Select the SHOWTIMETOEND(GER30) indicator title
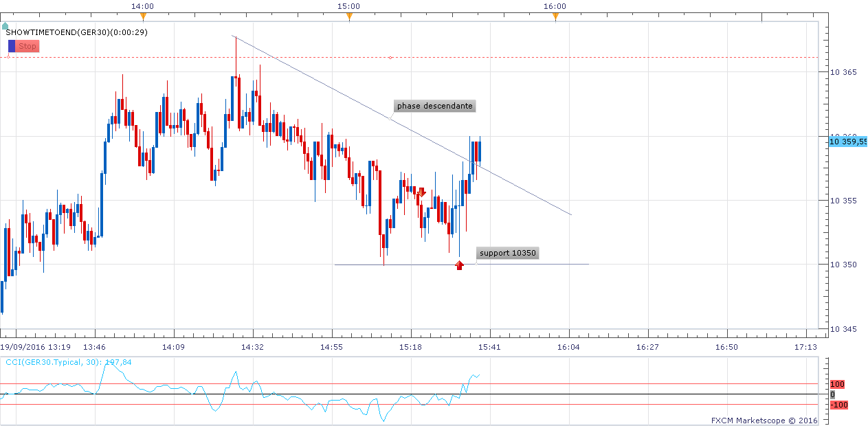The width and height of the screenshot is (868, 426). [76, 32]
